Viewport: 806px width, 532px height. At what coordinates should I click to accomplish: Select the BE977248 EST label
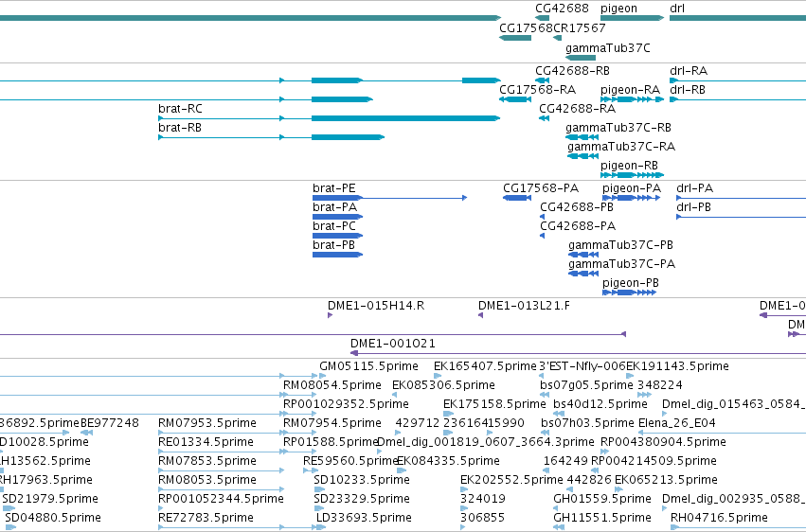110,424
